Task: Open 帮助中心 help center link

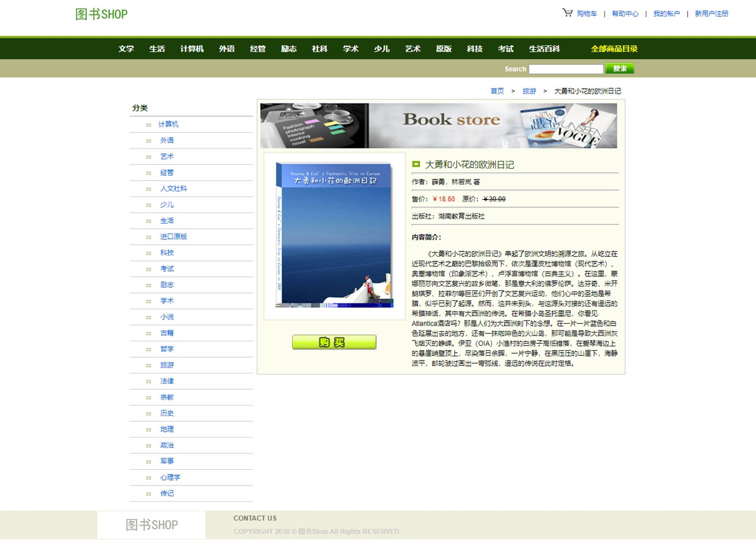Action: click(625, 14)
